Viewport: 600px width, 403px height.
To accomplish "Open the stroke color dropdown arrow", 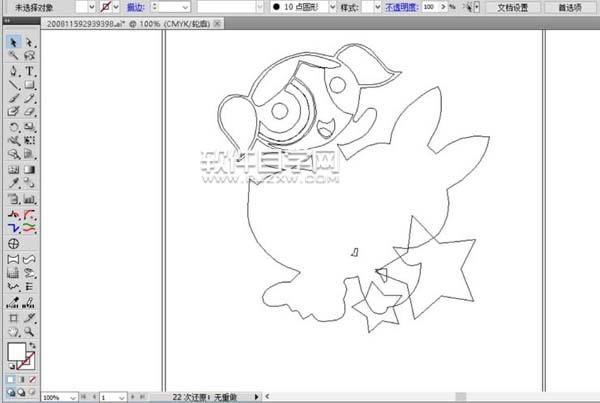I will click(x=116, y=7).
